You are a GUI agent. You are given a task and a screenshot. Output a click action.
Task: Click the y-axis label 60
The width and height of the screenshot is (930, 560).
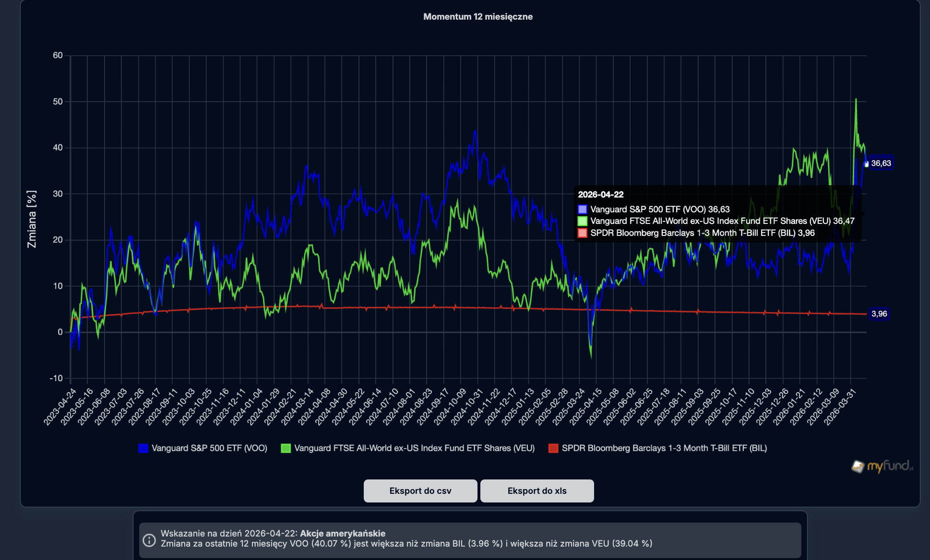coord(58,56)
